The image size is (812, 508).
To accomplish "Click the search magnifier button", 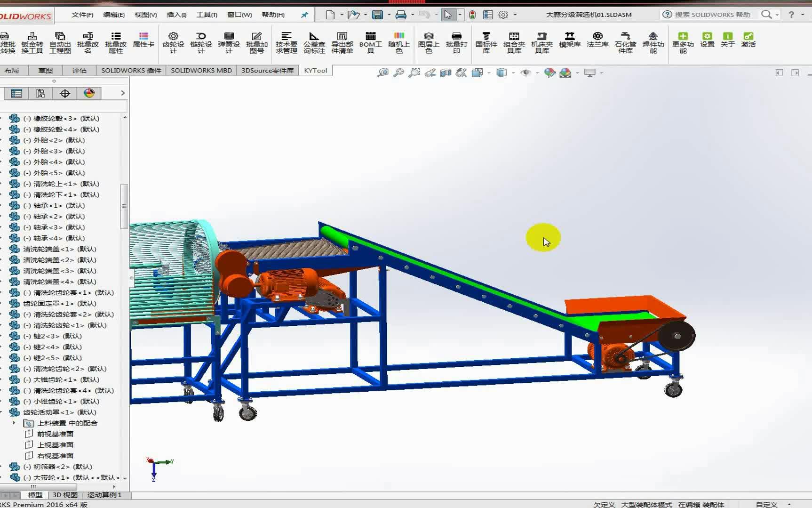I will coord(766,15).
